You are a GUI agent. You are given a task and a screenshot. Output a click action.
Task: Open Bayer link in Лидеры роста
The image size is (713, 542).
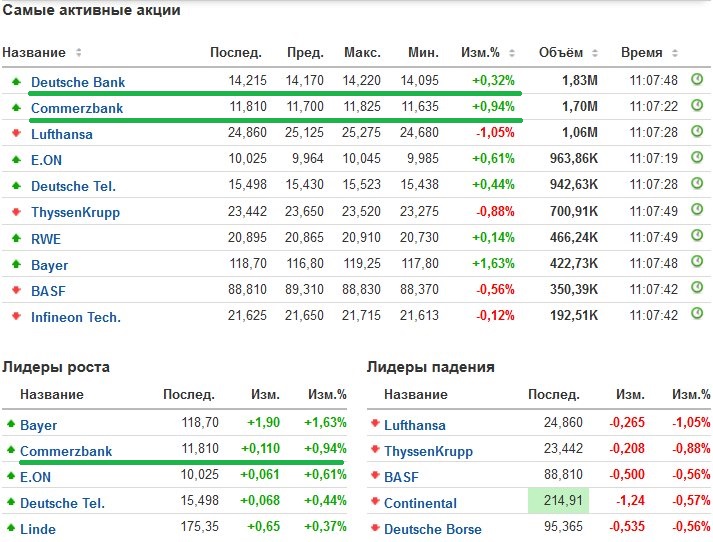point(39,425)
